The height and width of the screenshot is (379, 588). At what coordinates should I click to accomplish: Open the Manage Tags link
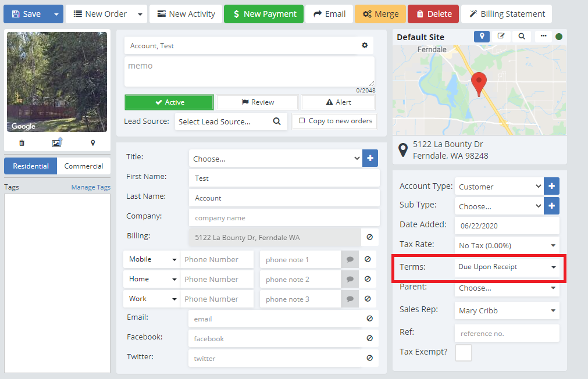click(91, 187)
